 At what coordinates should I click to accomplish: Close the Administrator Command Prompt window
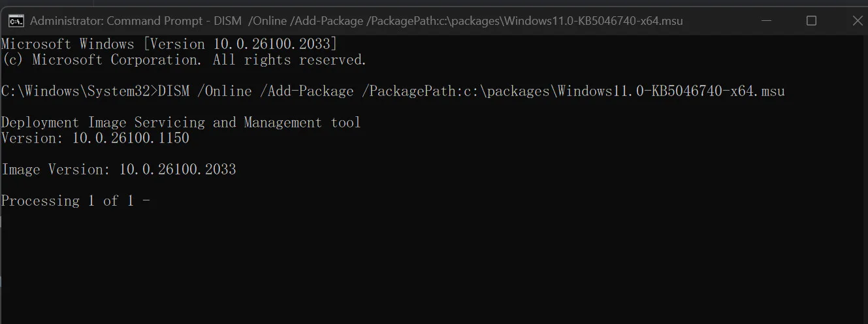pyautogui.click(x=858, y=20)
